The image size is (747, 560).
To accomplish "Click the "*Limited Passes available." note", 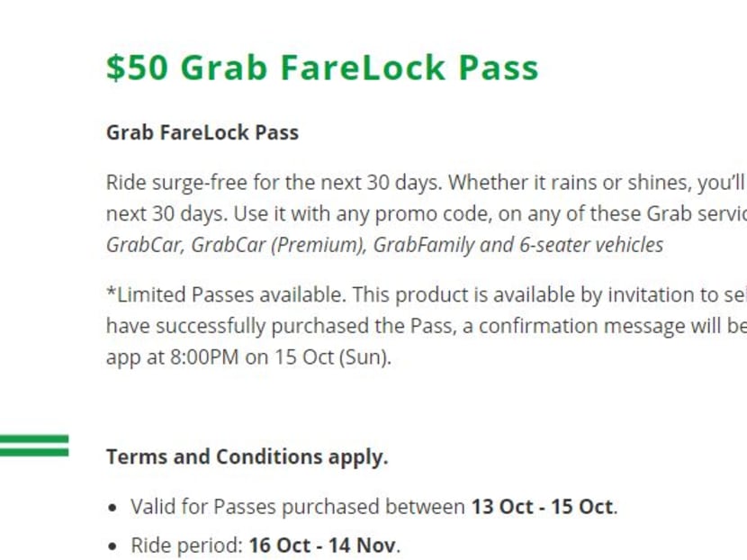I will coord(226,294).
